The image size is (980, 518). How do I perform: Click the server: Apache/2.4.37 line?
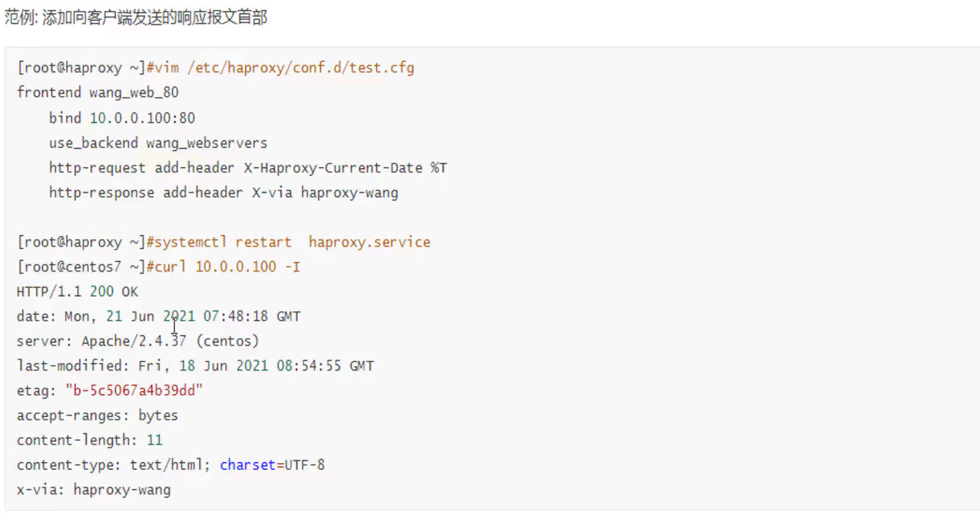[137, 341]
